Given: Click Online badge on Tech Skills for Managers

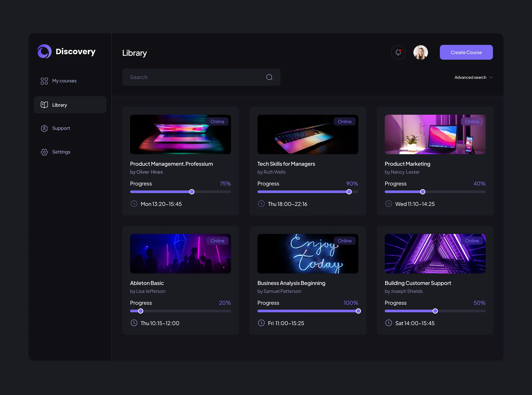Looking at the screenshot, I should coord(345,122).
